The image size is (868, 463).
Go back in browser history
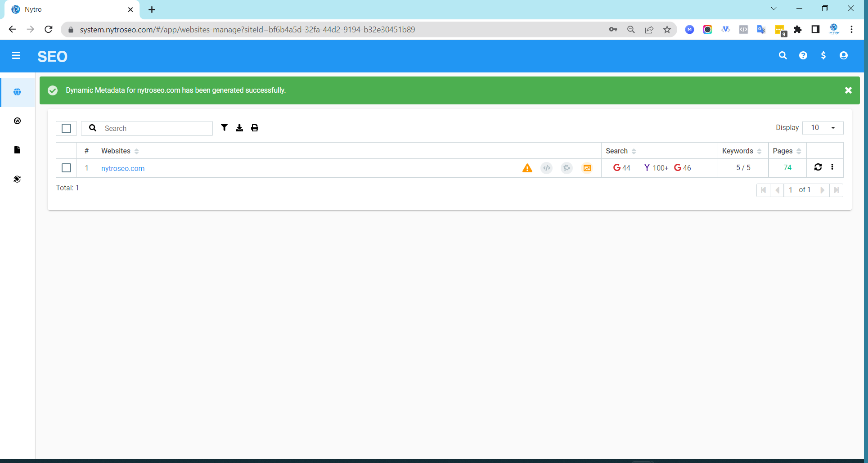coord(12,29)
